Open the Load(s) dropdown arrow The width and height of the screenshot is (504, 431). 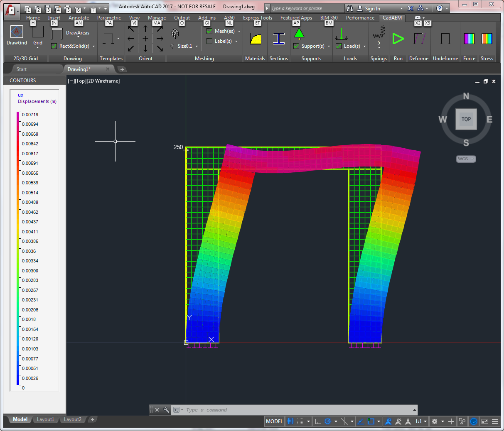click(x=364, y=47)
